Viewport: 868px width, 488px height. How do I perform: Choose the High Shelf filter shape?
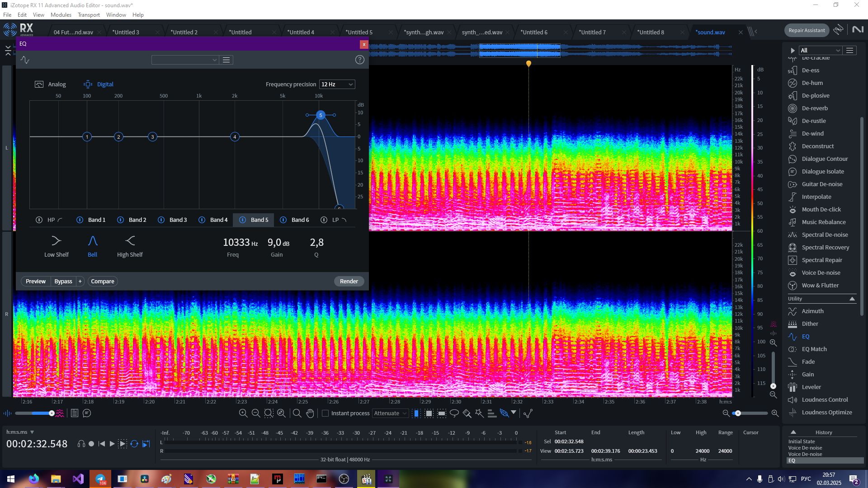click(130, 241)
